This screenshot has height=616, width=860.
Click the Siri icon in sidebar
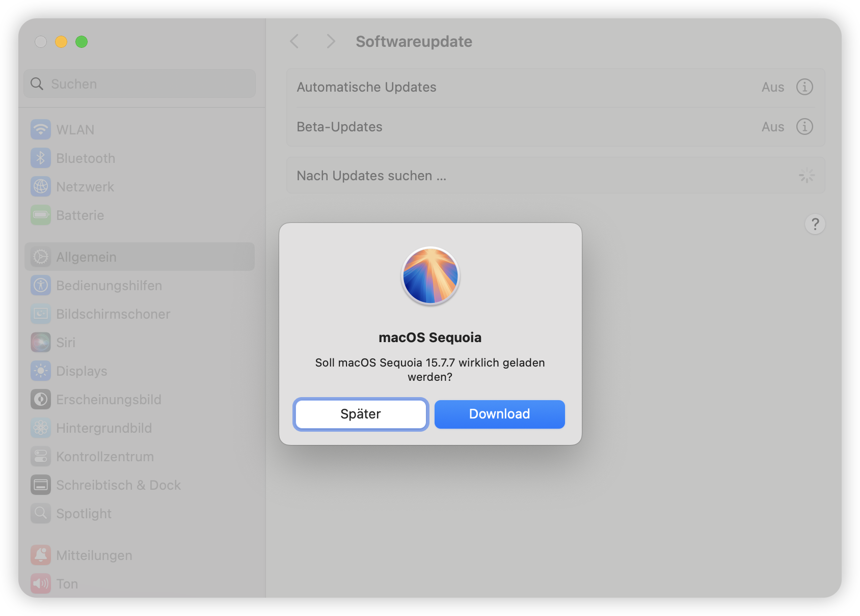(41, 342)
